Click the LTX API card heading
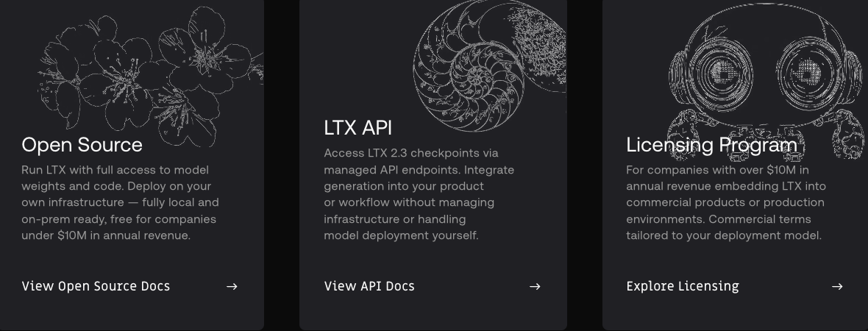Screen dimensions: 868x331 tap(357, 128)
